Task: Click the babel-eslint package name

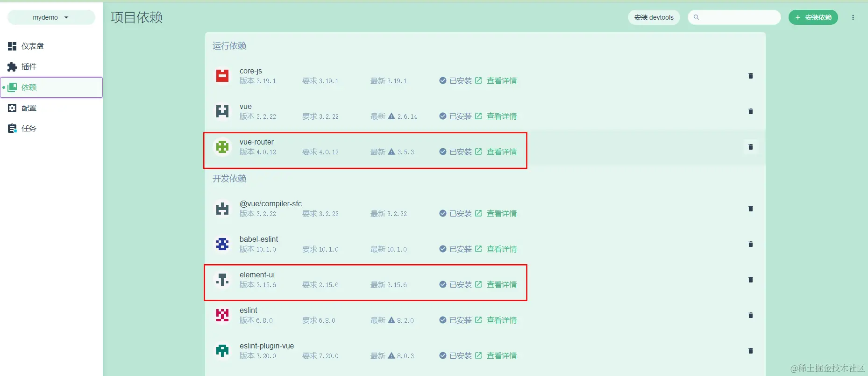Action: 259,239
